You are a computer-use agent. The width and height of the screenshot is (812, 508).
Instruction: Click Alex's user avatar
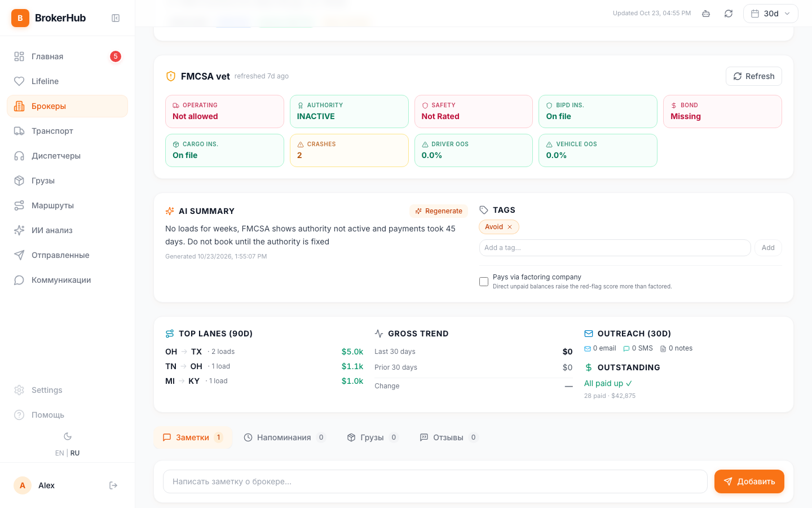click(x=23, y=485)
